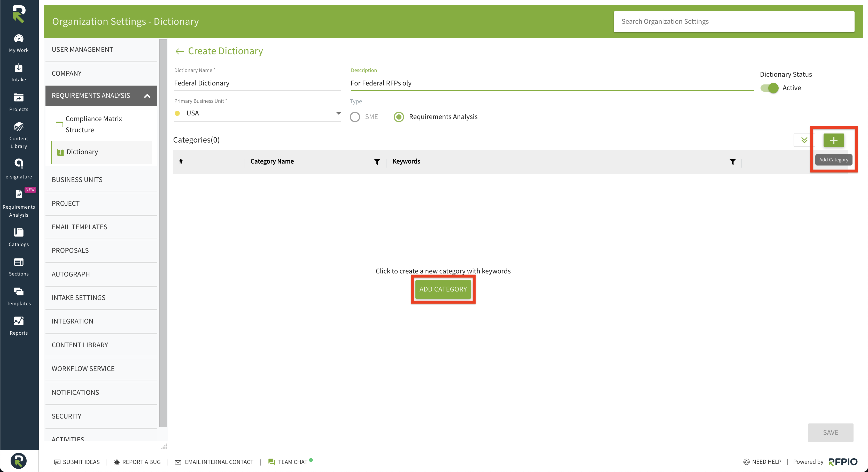Click the EMAIL INTERNAL CONTACT link
Screen dimensions: 868x472
214,462
